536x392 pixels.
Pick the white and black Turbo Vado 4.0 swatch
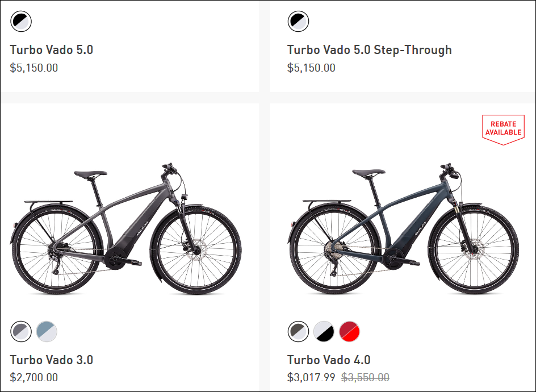pos(324,331)
